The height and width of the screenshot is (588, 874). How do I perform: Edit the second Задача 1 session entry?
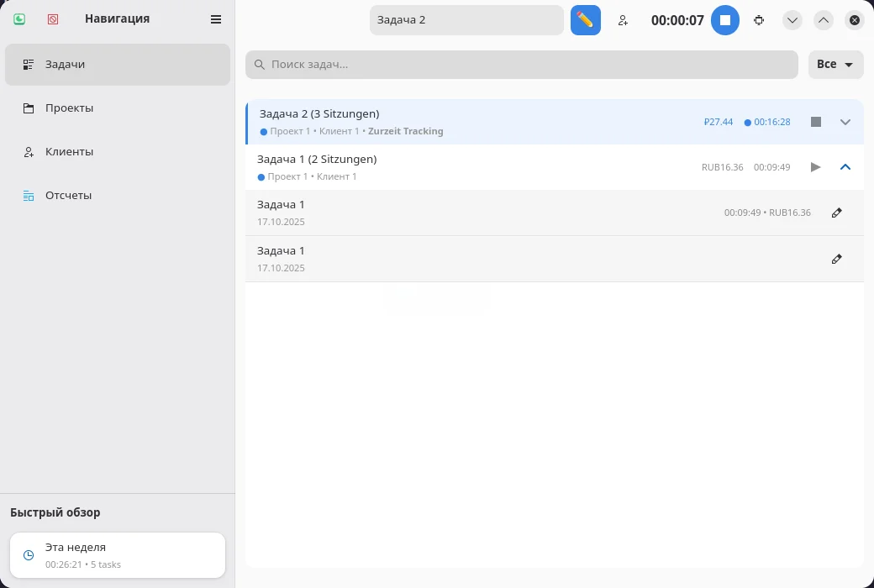tap(836, 260)
